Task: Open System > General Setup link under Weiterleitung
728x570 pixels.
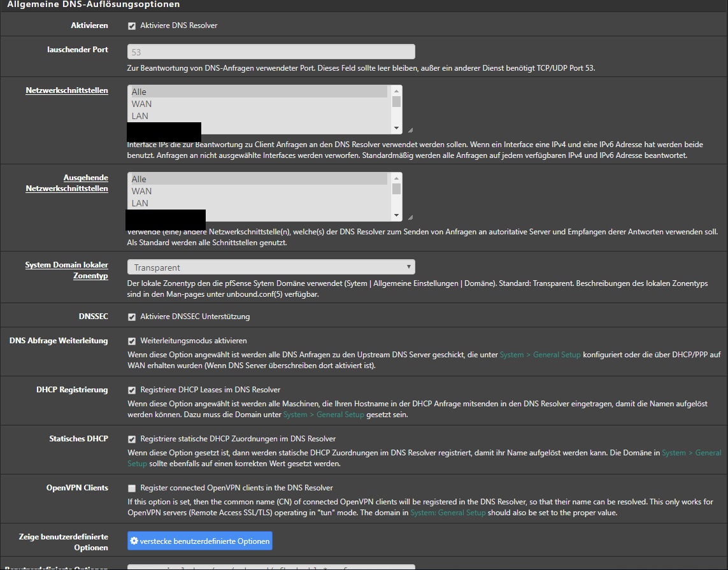Action: [540, 355]
